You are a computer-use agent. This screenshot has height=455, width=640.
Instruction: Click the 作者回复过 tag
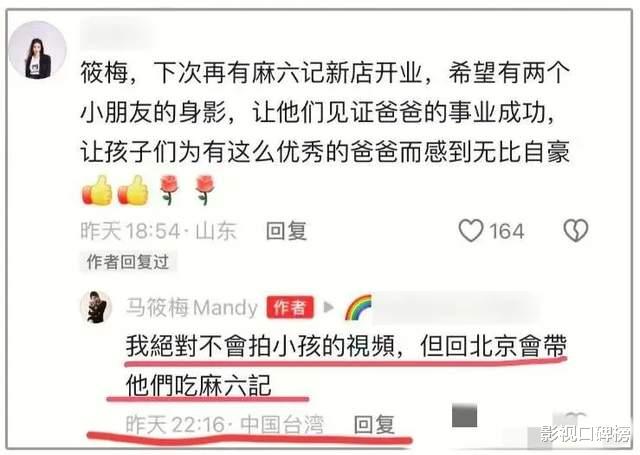[128, 262]
